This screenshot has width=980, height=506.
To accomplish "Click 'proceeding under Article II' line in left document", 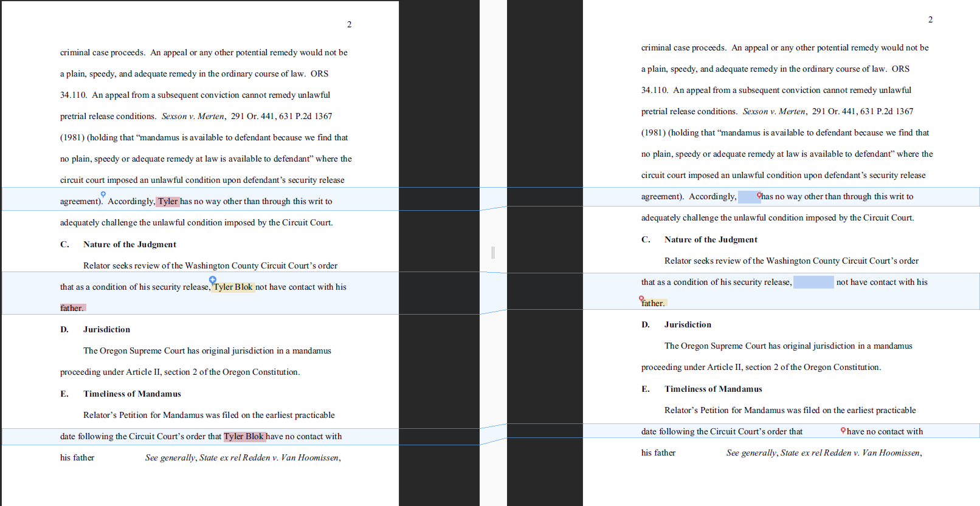I will click(180, 372).
